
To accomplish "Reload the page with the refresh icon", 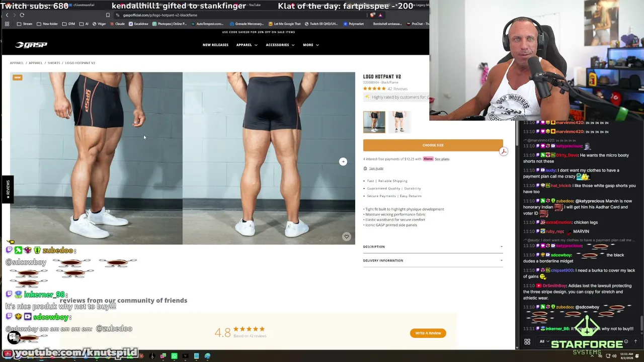I will [22, 15].
